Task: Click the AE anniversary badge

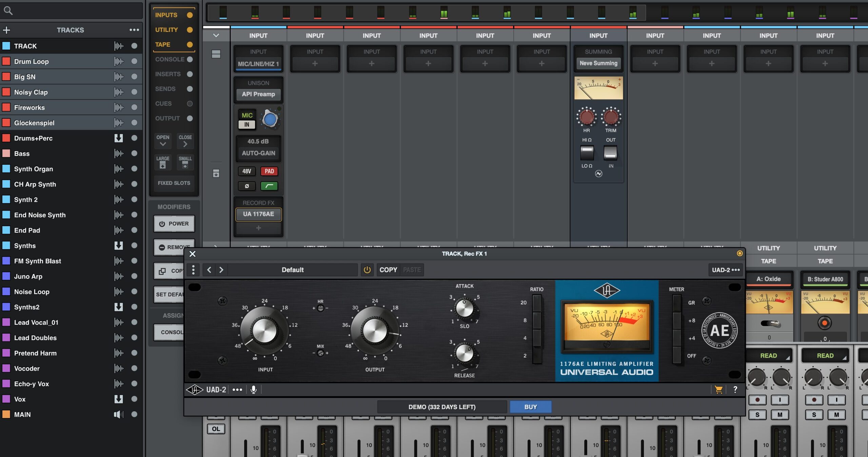Action: 719,331
